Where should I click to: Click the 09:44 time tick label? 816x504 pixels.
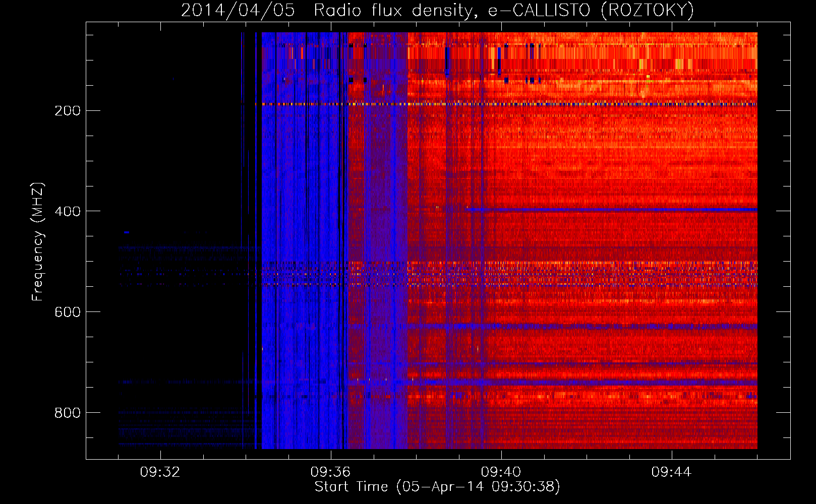[x=672, y=472]
